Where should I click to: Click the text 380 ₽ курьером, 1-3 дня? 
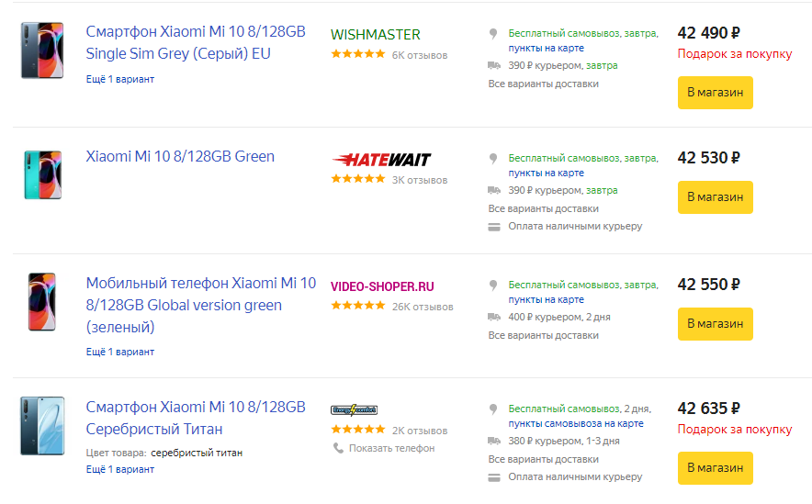[x=563, y=442]
